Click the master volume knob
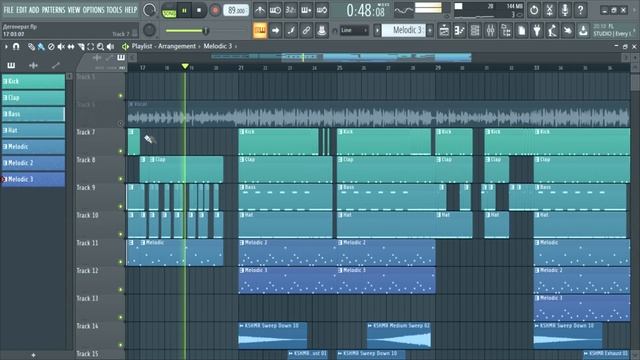Viewport: 640px width, 360px height. point(149,10)
